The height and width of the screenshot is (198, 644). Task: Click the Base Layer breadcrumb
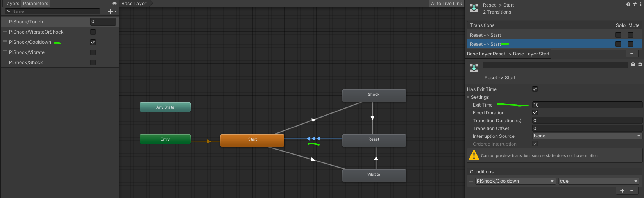[134, 4]
